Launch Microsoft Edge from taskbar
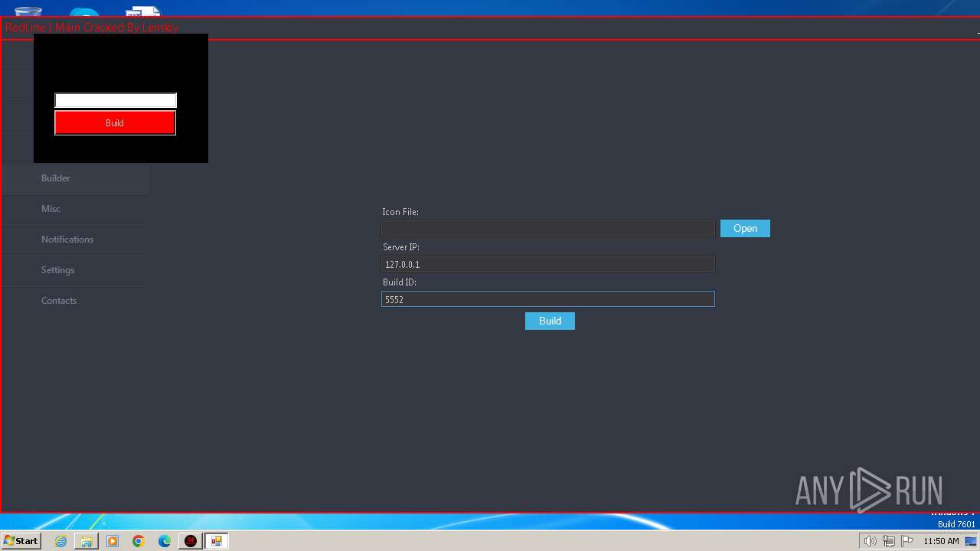This screenshot has width=980, height=551. (165, 541)
